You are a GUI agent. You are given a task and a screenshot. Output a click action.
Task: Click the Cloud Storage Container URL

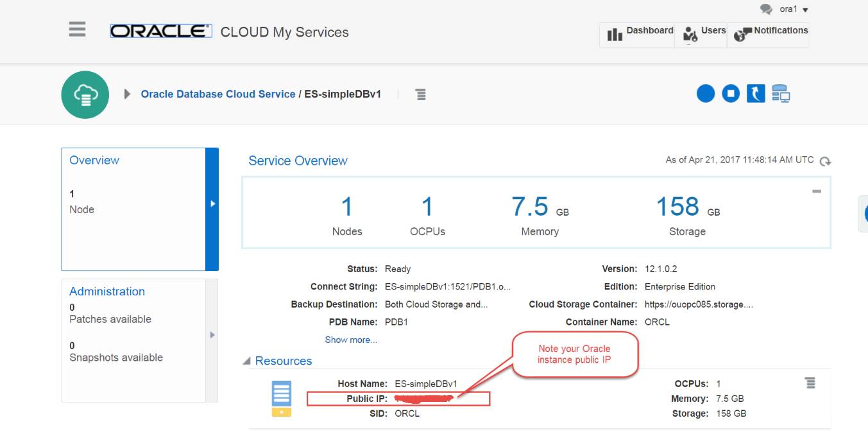(x=699, y=304)
